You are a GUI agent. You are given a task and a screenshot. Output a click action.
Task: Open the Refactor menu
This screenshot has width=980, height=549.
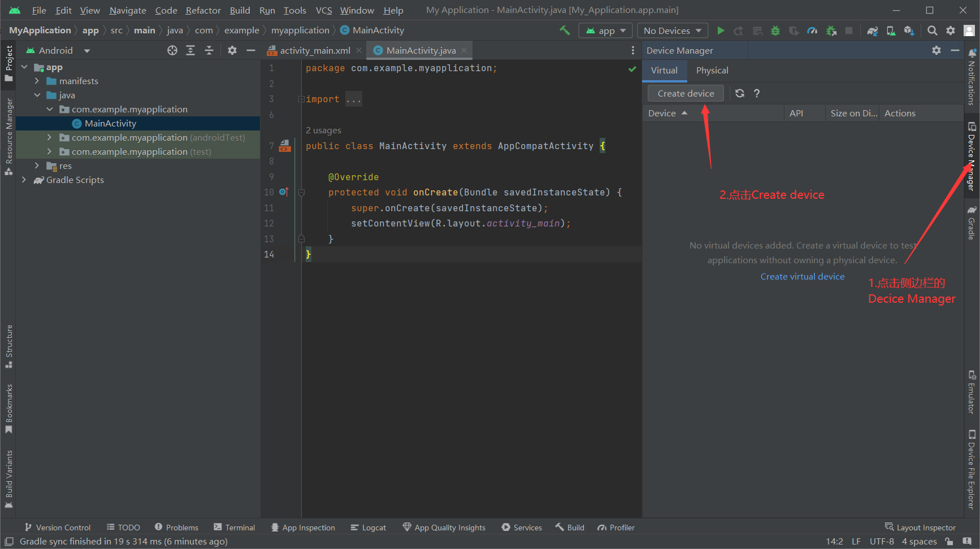203,10
